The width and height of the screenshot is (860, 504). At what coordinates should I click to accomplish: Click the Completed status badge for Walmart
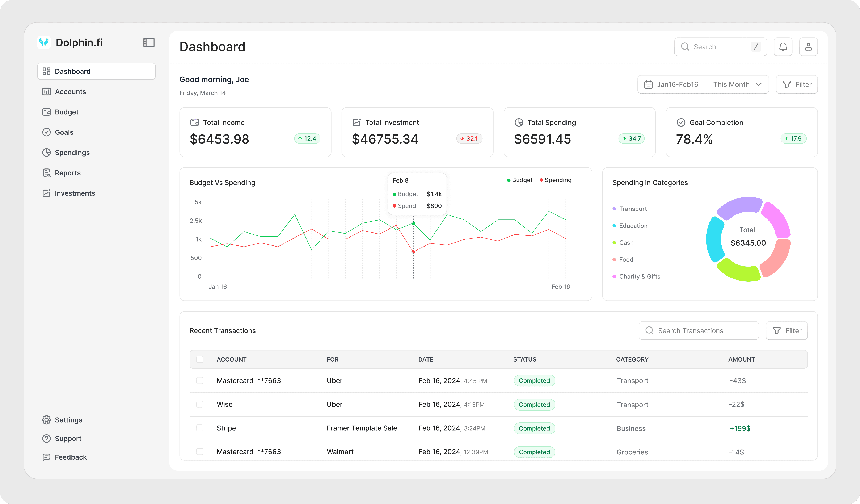(x=534, y=452)
